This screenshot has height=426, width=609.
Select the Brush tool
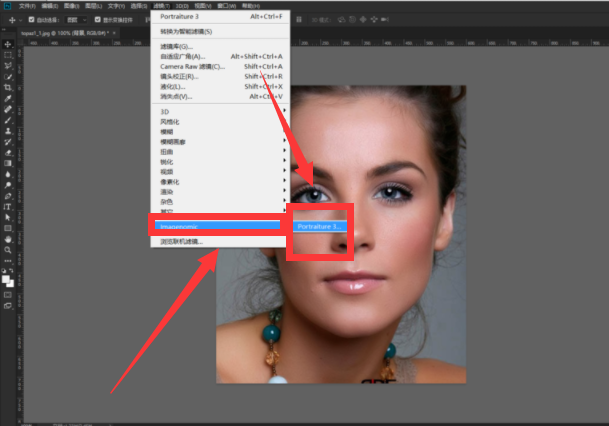[x=8, y=119]
